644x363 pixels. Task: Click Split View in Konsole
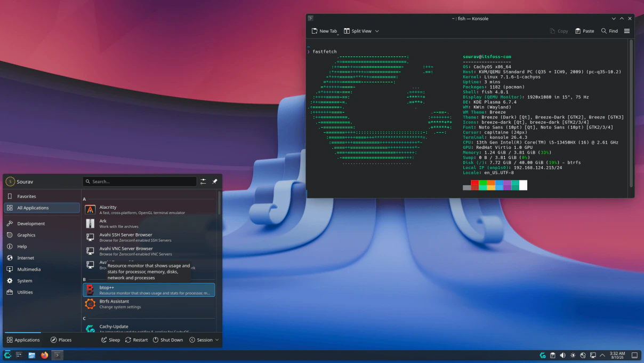(358, 31)
